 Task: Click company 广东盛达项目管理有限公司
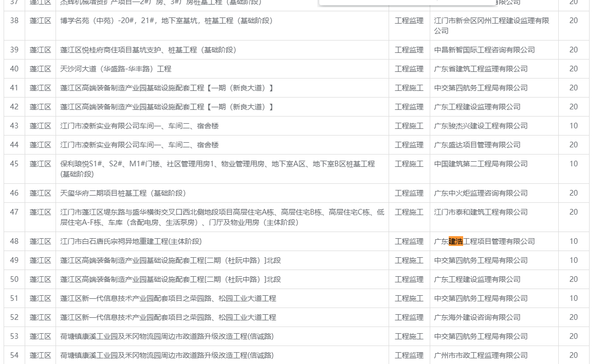[x=477, y=145]
